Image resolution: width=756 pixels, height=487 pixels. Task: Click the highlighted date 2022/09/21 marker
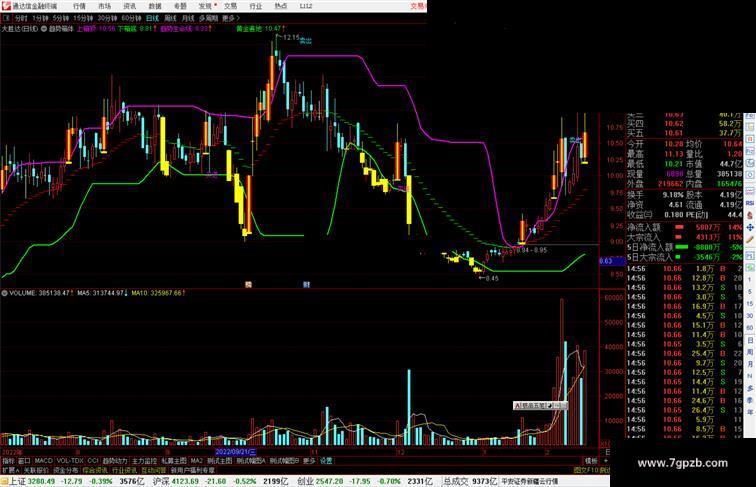(x=235, y=452)
